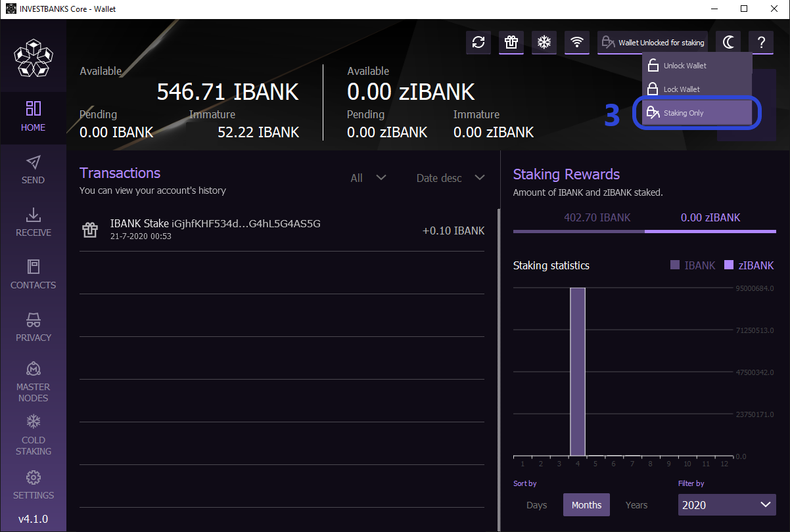Screen dimensions: 790x532
Task: Expand the Date desc sort dropdown
Action: 451,178
